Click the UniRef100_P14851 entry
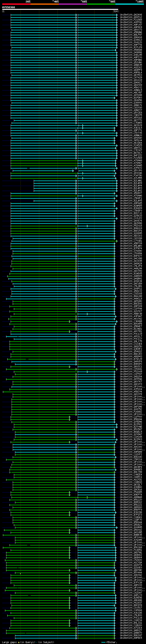Screen dimensions: 146x644 click(131, 550)
